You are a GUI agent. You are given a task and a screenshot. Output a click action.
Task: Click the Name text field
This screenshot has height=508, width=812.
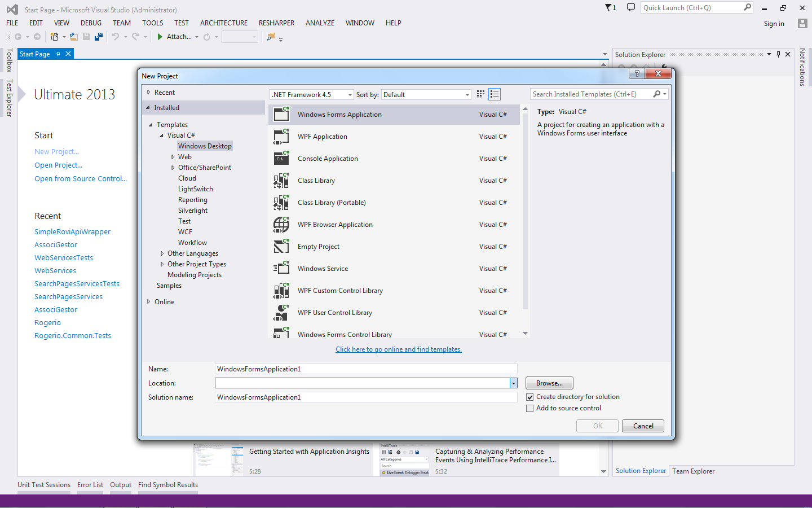(366, 369)
